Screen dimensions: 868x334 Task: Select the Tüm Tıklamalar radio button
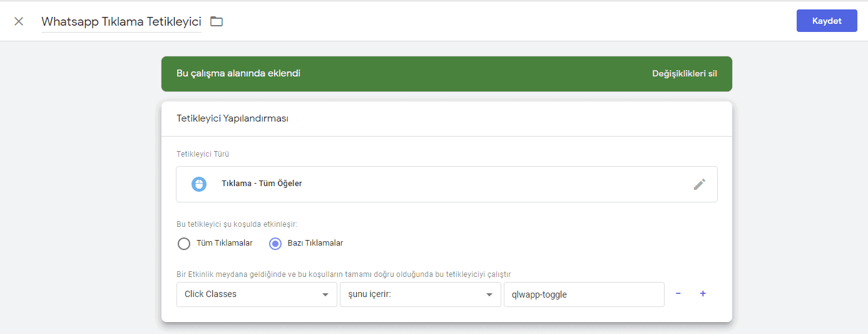184,244
